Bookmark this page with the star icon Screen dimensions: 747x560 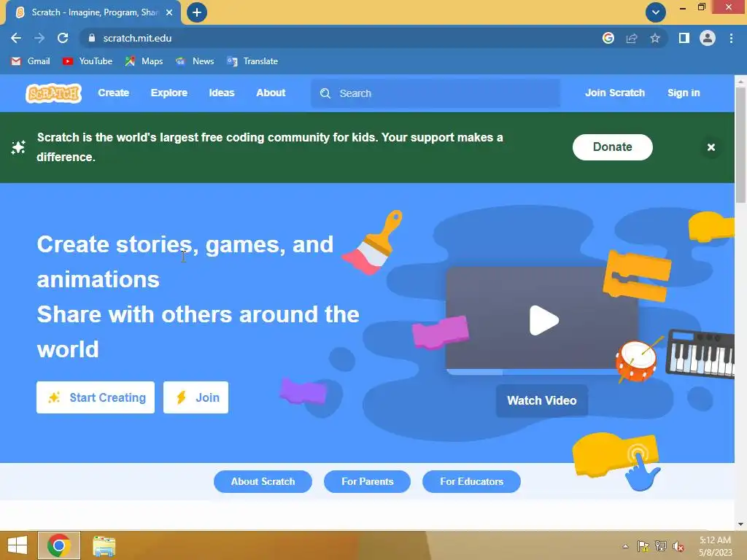655,38
